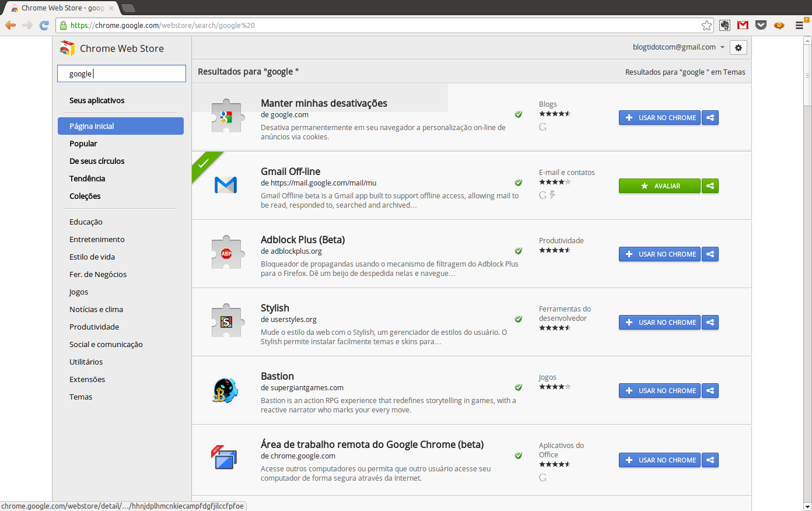812x511 pixels.
Task: Add Manter minhas desativações to Chrome
Action: 660,118
